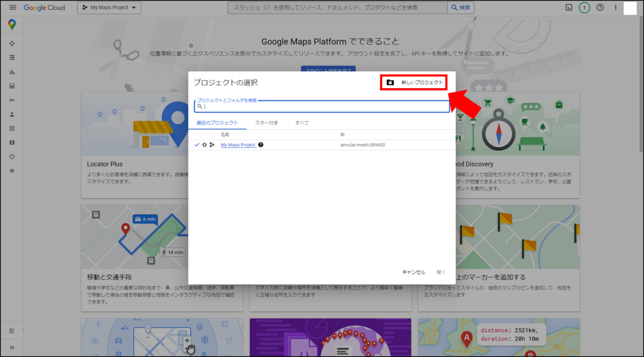Expand the sidebar with the bottom arrow
Image resolution: width=644 pixels, height=357 pixels.
[12, 347]
